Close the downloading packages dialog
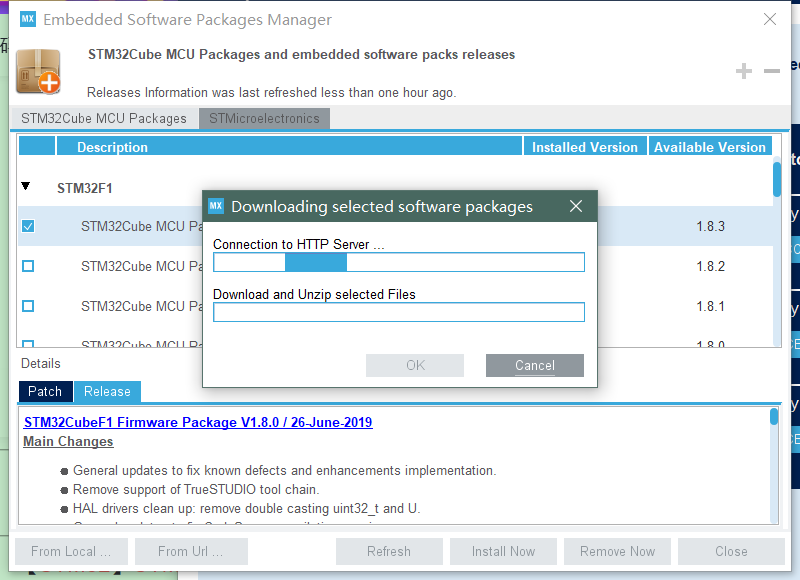This screenshot has width=800, height=580. tap(576, 206)
